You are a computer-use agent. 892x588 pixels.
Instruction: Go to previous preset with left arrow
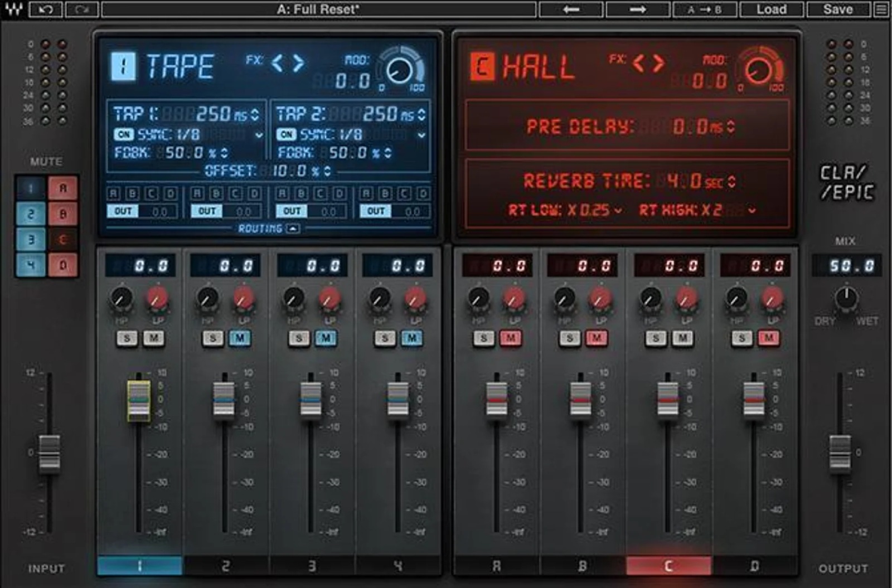click(571, 9)
